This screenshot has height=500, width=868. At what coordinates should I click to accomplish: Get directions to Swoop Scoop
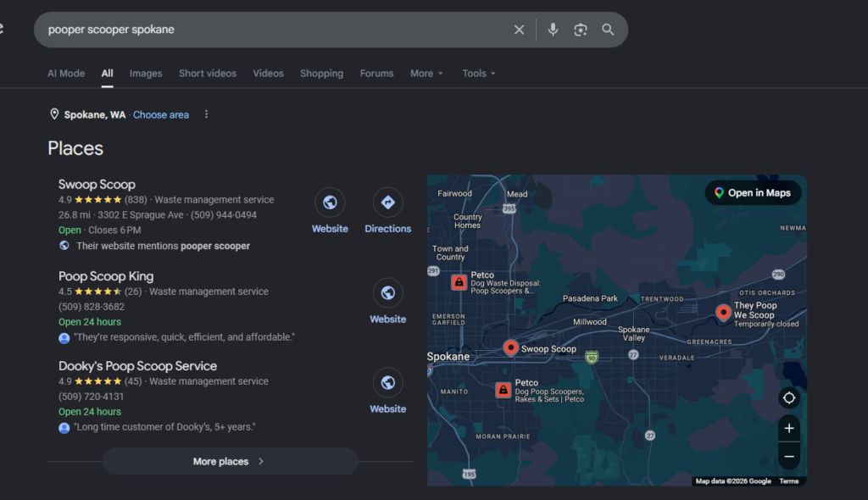pyautogui.click(x=388, y=203)
